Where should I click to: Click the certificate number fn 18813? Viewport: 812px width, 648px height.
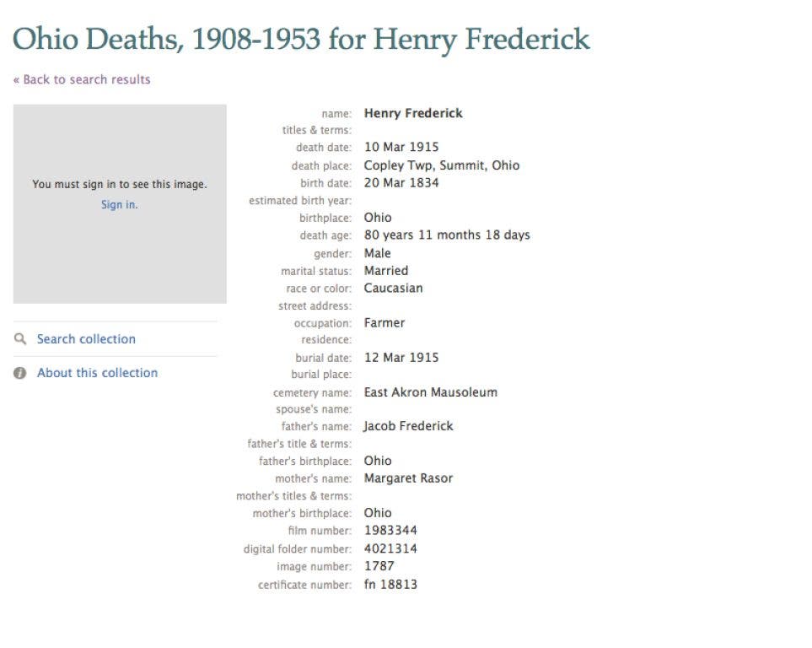tap(390, 584)
